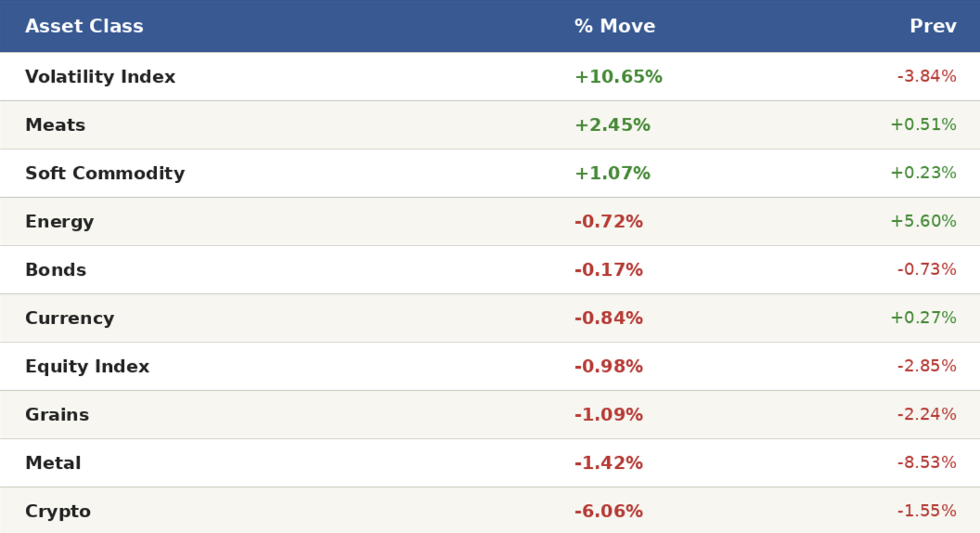Select the Crypto asset class
The height and width of the screenshot is (533, 980).
pos(58,512)
